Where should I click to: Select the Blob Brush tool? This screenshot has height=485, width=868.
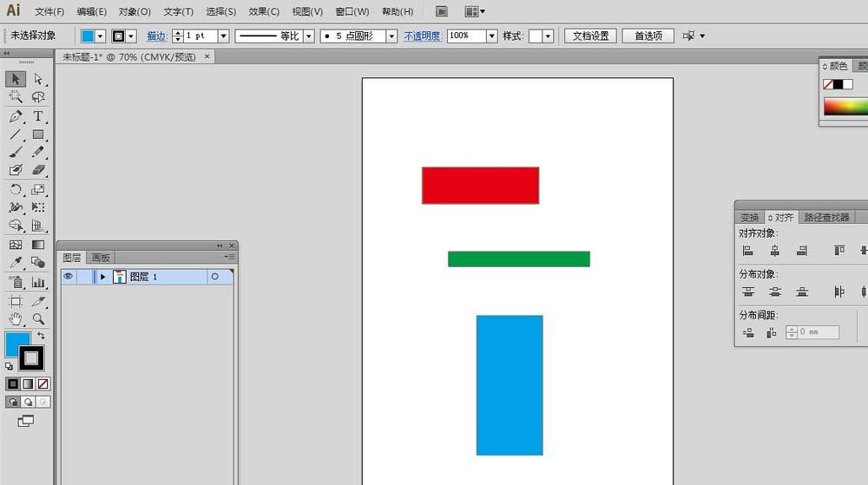coord(16,170)
